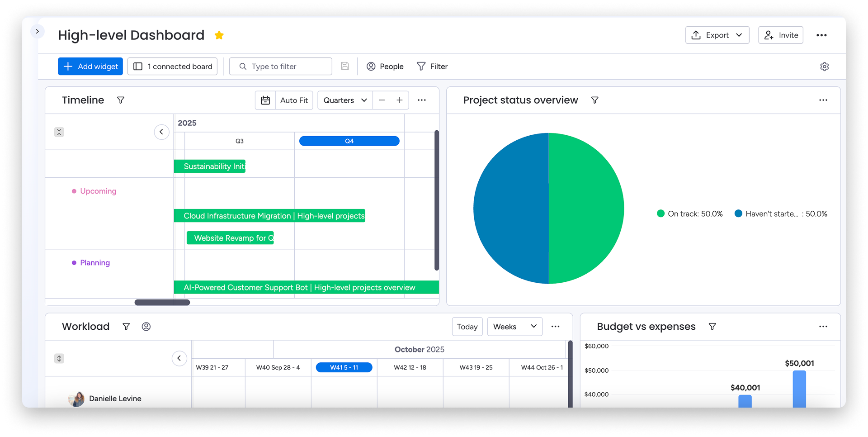Image resolution: width=868 pixels, height=437 pixels.
Task: Collapse the Timeline groups toggle
Action: pyautogui.click(x=59, y=132)
